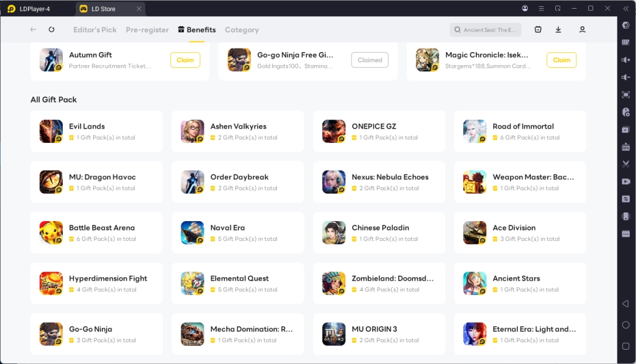Switch to the Editor's Pick tab
This screenshot has height=364, width=636.
pyautogui.click(x=94, y=30)
